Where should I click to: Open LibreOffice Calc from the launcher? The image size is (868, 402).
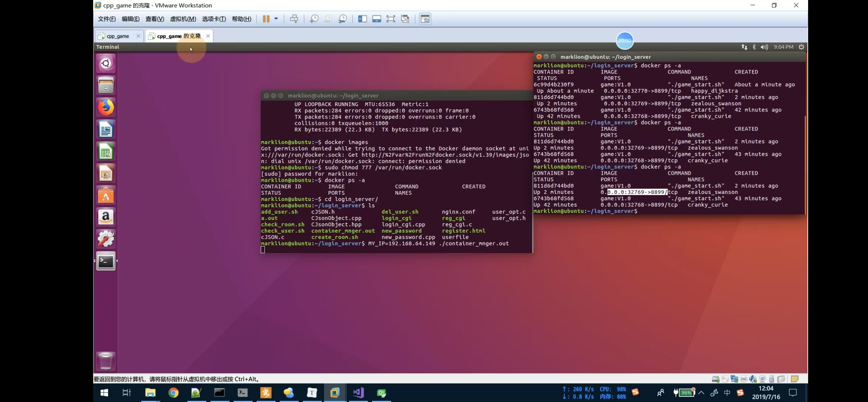pyautogui.click(x=106, y=151)
